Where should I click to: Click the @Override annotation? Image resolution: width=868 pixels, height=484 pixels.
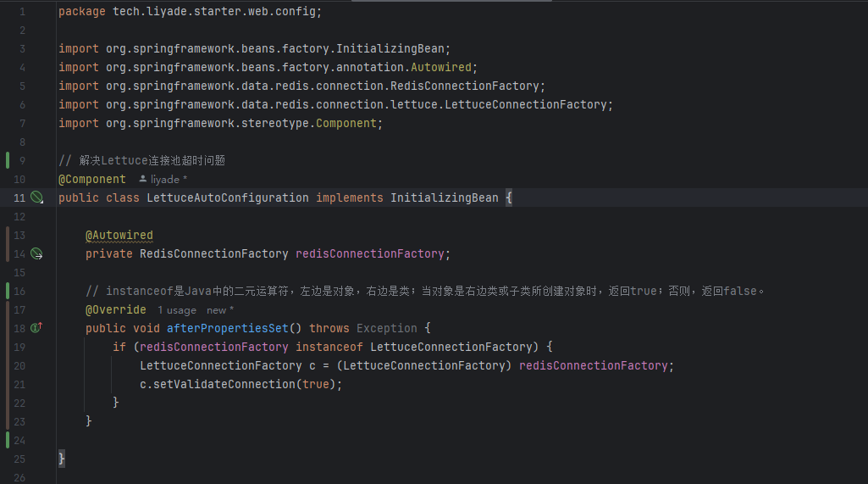pyautogui.click(x=116, y=309)
